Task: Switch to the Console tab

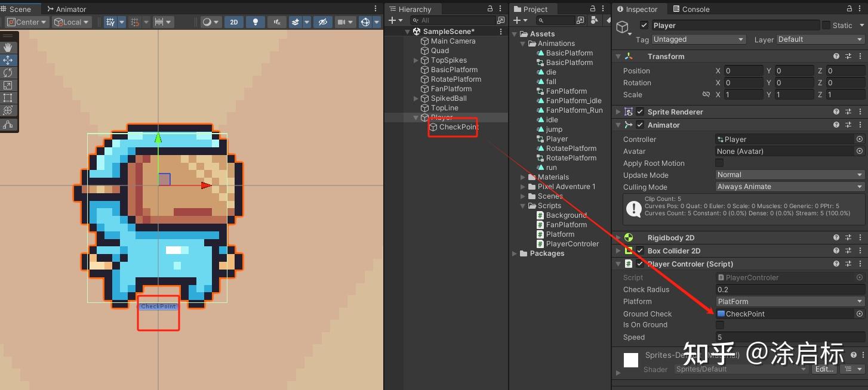Action: point(691,9)
